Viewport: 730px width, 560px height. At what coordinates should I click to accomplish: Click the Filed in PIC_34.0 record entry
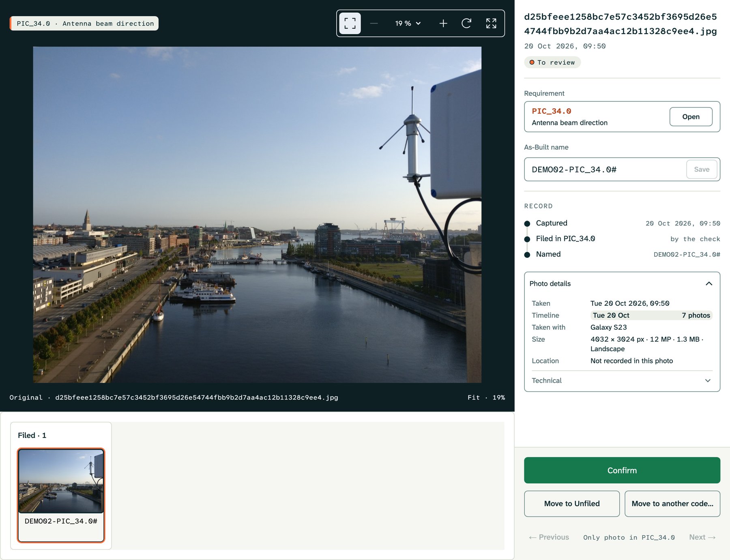(x=622, y=239)
